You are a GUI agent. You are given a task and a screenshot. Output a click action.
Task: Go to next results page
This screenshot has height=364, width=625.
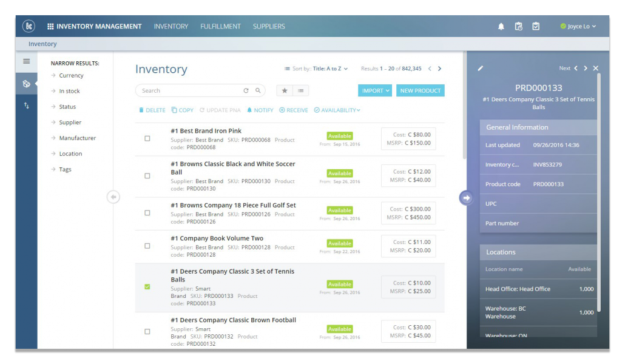440,69
